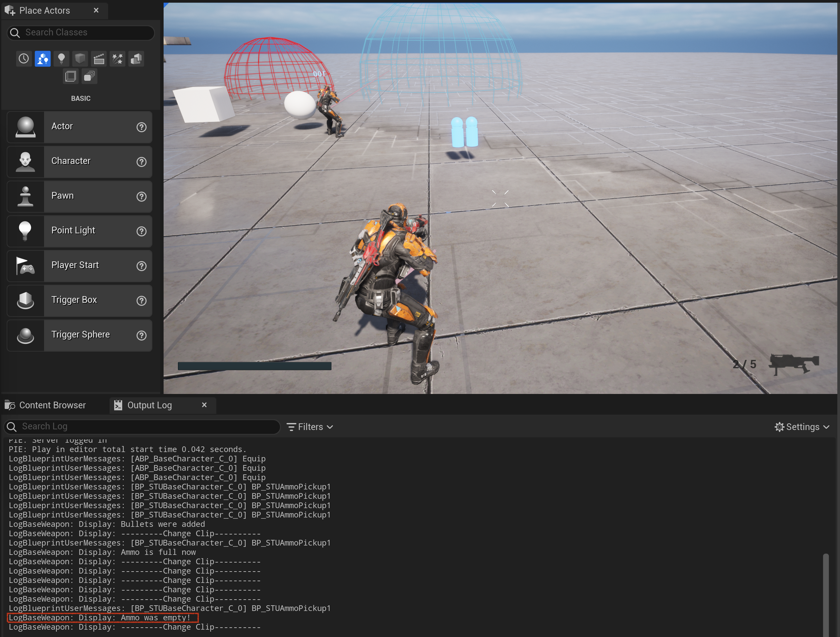Screen dimensions: 840x637
Task: Click the Output Log tab icon
Action: [x=118, y=405]
